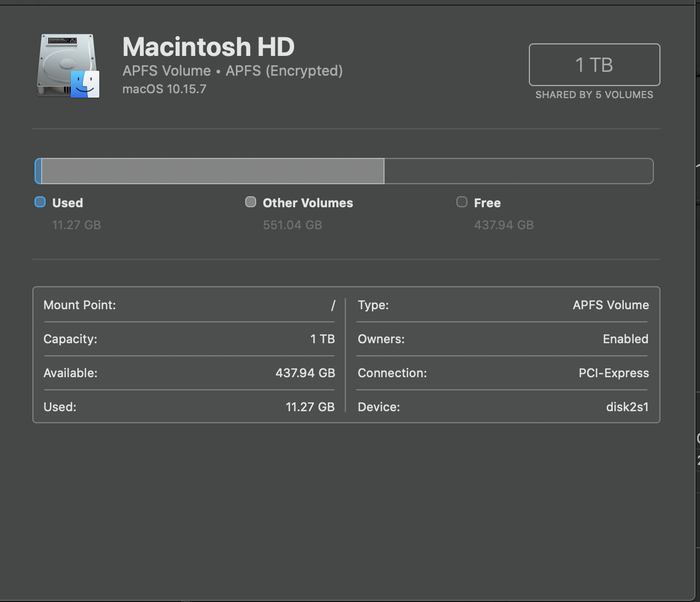700x602 pixels.
Task: Click the Enabled value in Owners row
Action: coord(625,339)
